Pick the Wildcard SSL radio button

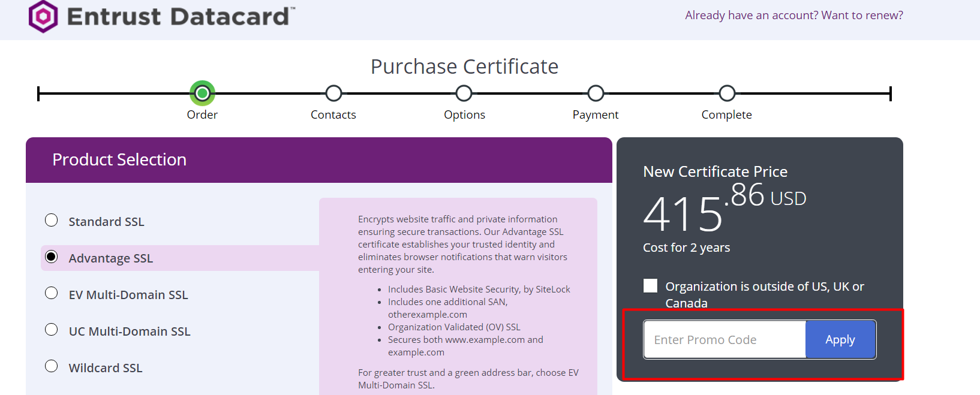[x=52, y=367]
